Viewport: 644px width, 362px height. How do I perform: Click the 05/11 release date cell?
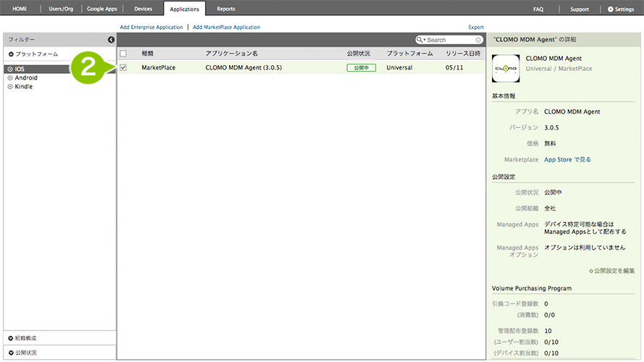tap(454, 68)
